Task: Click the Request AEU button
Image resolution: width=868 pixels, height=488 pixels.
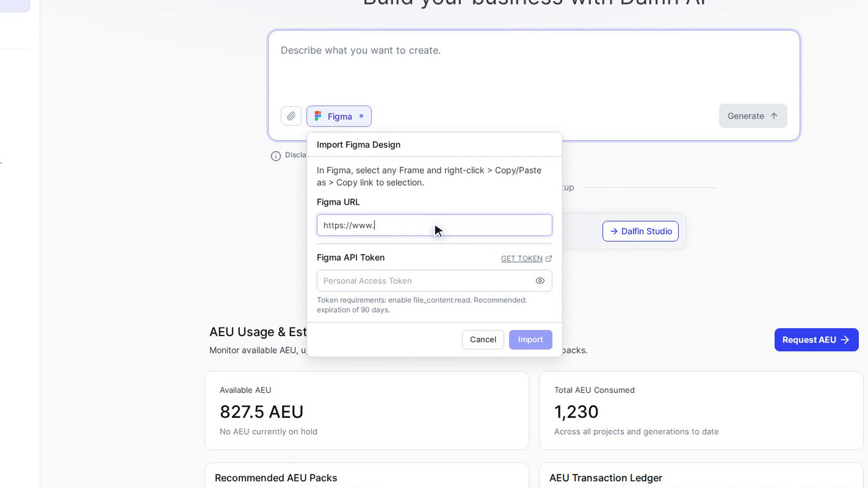Action: [x=816, y=340]
